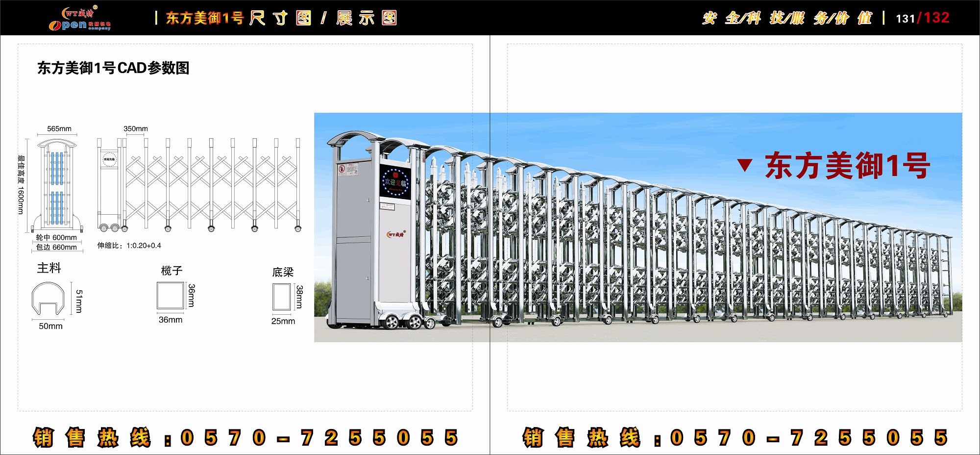Click the red triangle marker before 东方美御1号
This screenshot has width=980, height=455.
[x=745, y=165]
